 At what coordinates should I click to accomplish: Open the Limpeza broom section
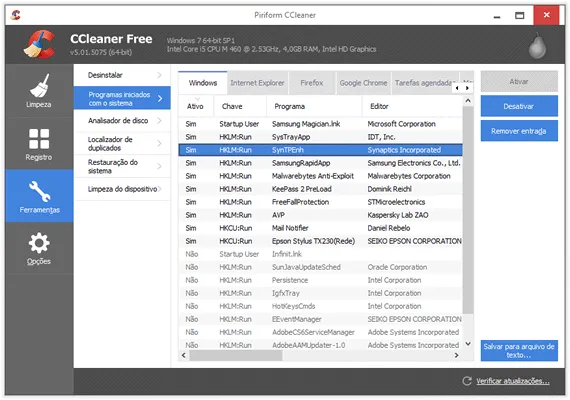tap(39, 91)
